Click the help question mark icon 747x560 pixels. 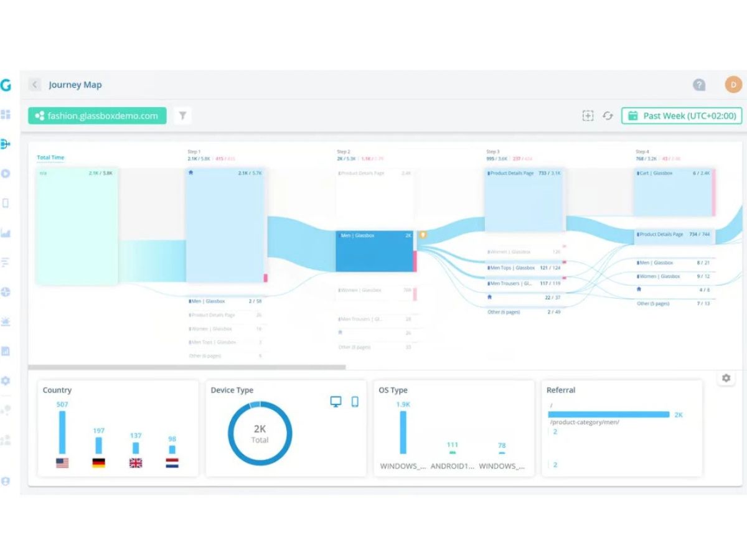tap(699, 85)
